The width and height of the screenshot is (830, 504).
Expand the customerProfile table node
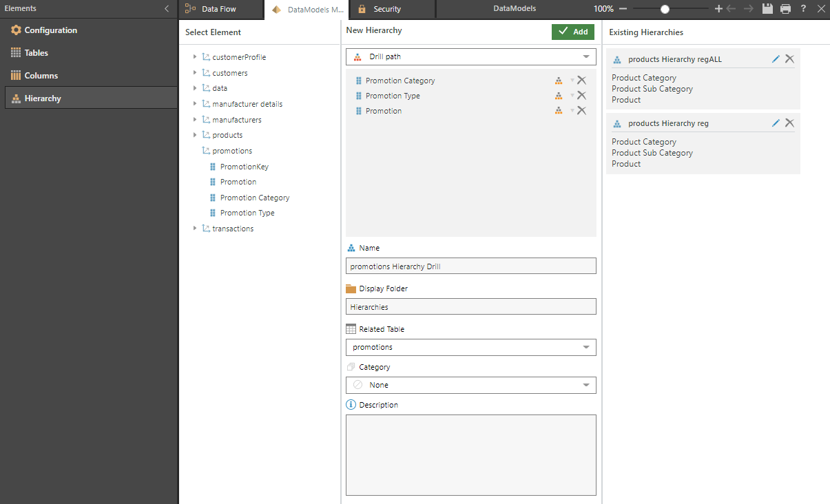pyautogui.click(x=195, y=57)
